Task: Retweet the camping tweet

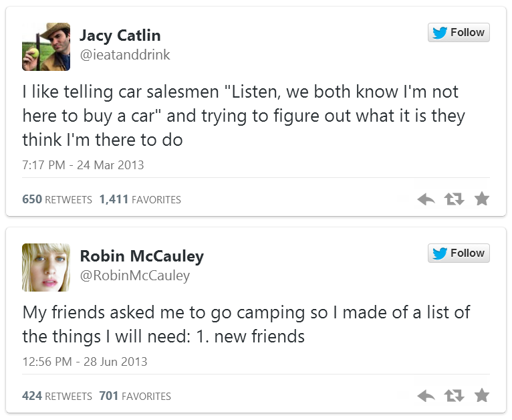Action: pyautogui.click(x=455, y=395)
